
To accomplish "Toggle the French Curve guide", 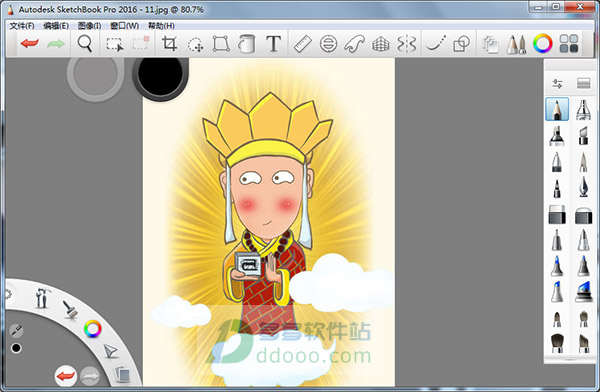I will pyautogui.click(x=354, y=44).
